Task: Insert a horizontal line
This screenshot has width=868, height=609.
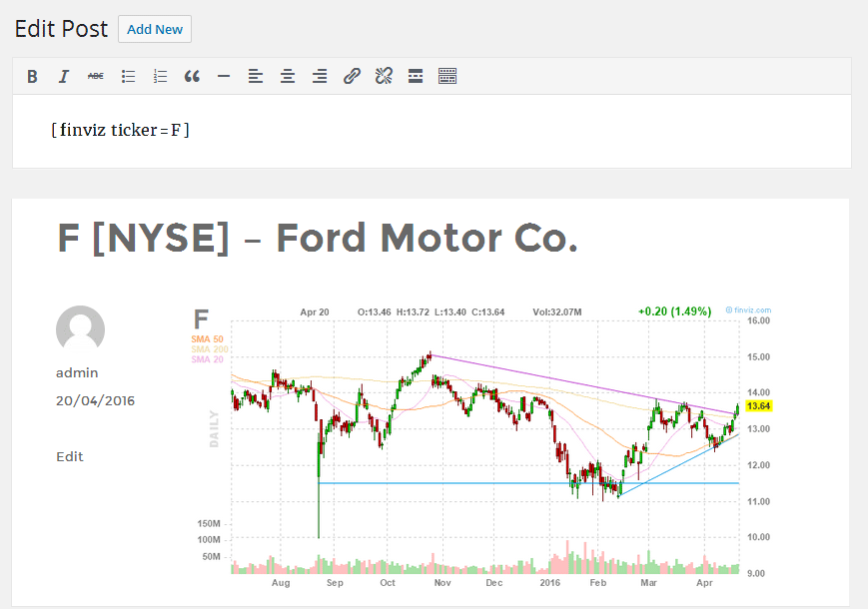Action: 224,76
